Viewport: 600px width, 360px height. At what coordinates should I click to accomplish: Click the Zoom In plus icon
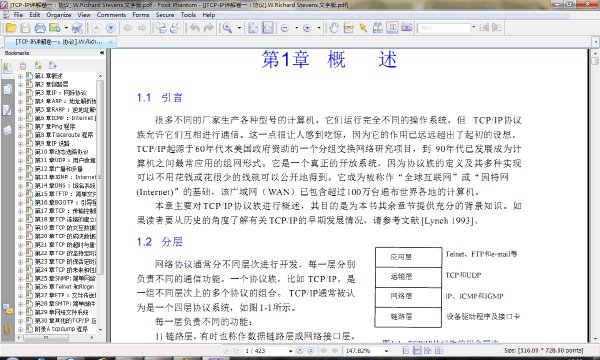click(307, 28)
